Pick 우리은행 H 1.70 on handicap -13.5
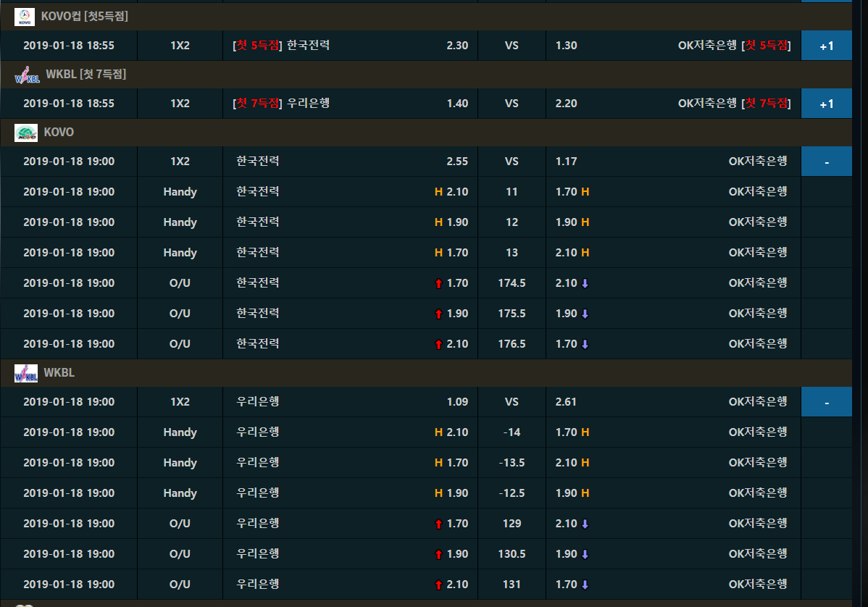Viewport: 868px width, 607px height. 351,463
